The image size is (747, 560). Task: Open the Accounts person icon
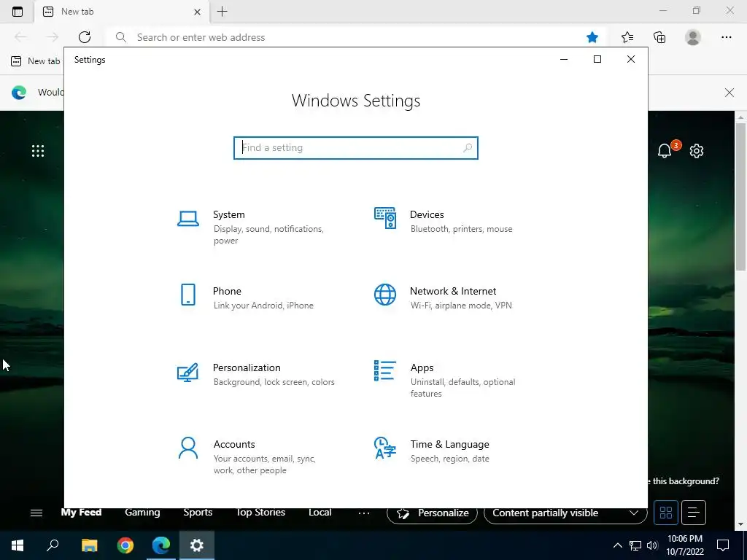point(188,448)
